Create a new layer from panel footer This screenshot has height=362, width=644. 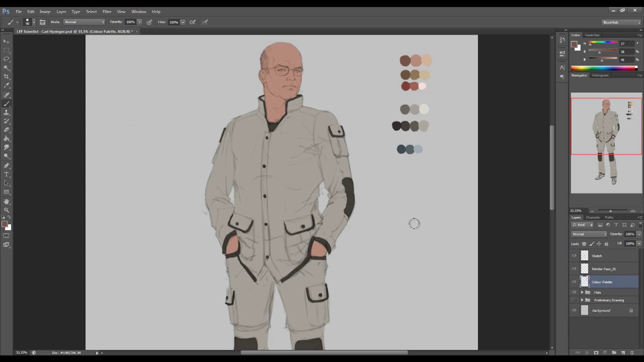pos(623,353)
